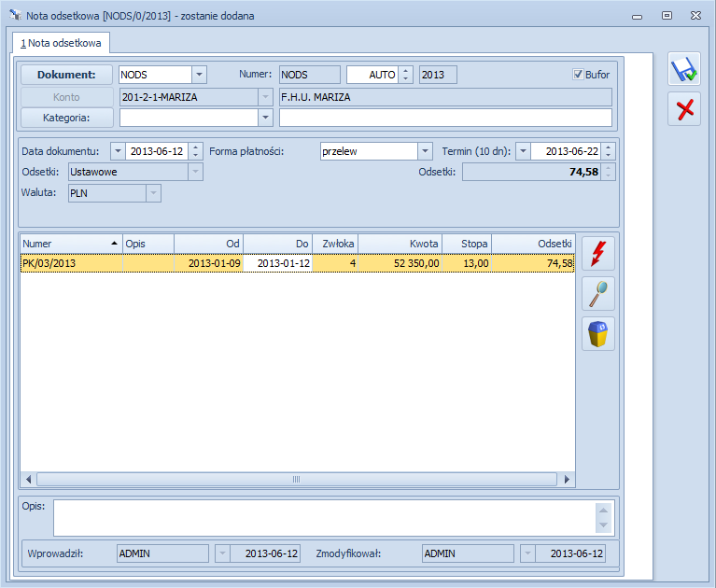The image size is (716, 588).
Task: Click the 2013 year field
Action: [438, 75]
